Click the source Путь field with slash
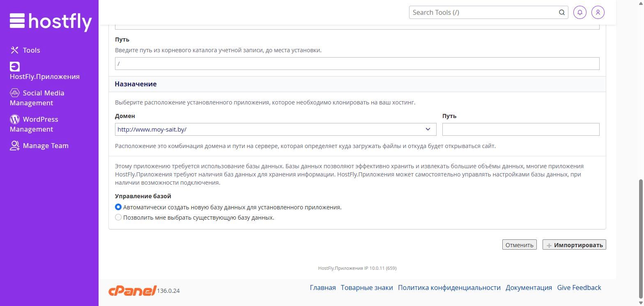The width and height of the screenshot is (644, 306). [x=357, y=63]
